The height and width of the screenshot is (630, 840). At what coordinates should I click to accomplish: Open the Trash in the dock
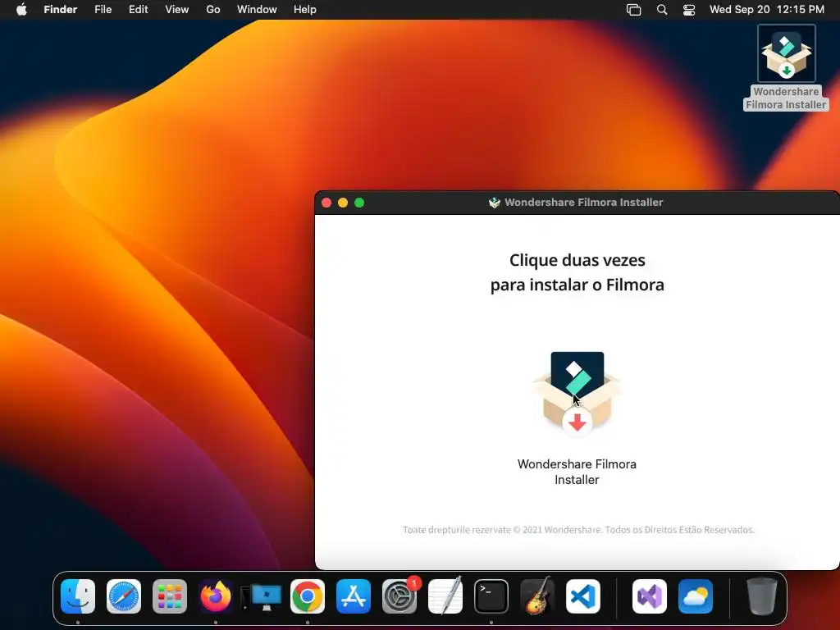tap(762, 596)
